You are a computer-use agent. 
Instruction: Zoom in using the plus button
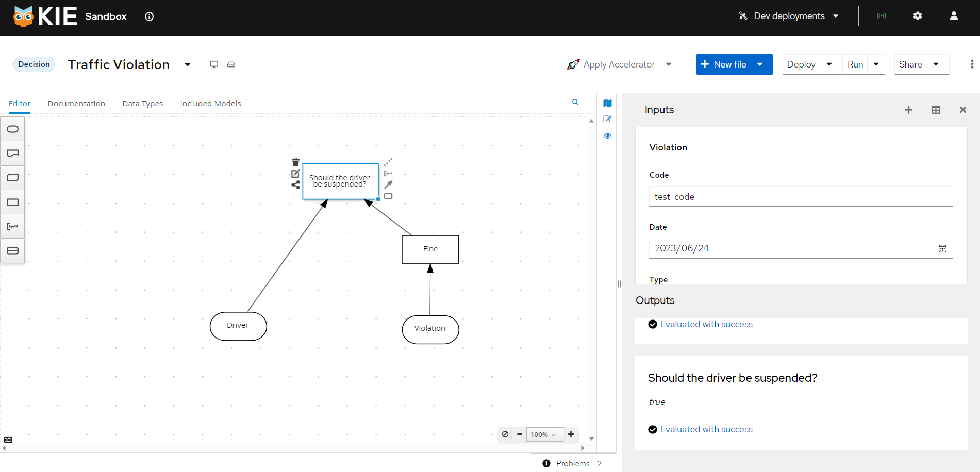point(571,434)
